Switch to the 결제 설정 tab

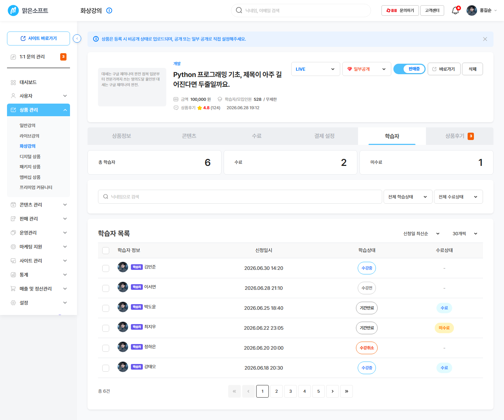point(324,136)
